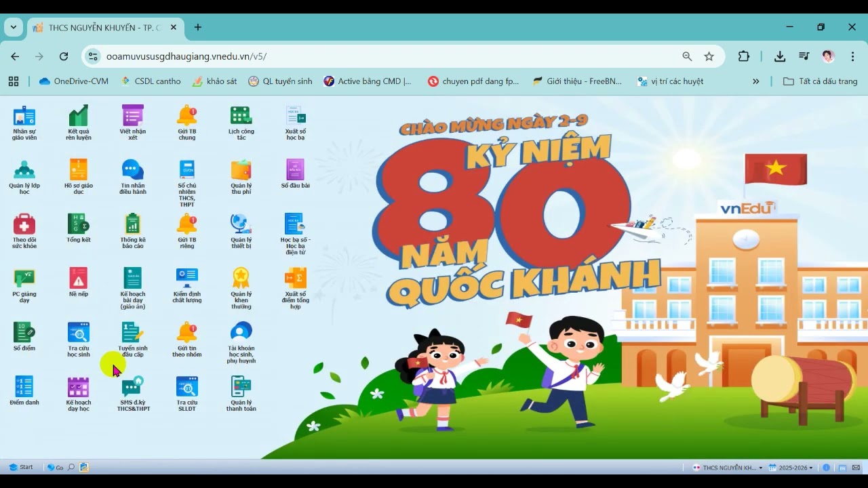This screenshot has height=488, width=868.
Task: Open Hồ sơ giáo dục icon
Action: click(x=79, y=177)
